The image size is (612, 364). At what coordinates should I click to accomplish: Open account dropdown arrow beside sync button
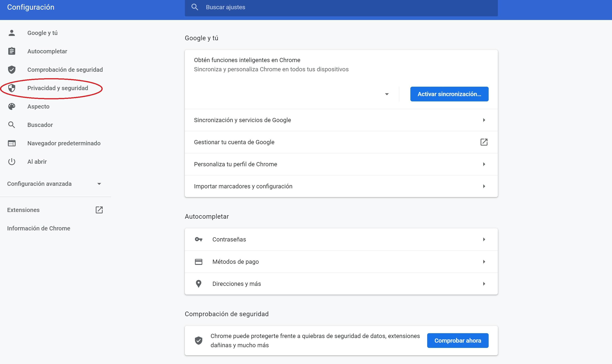[387, 94]
